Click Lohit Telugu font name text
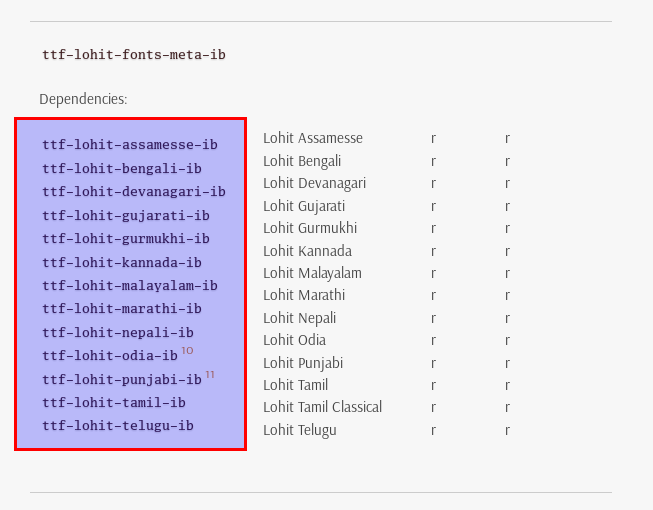The image size is (653, 510). pyautogui.click(x=300, y=430)
